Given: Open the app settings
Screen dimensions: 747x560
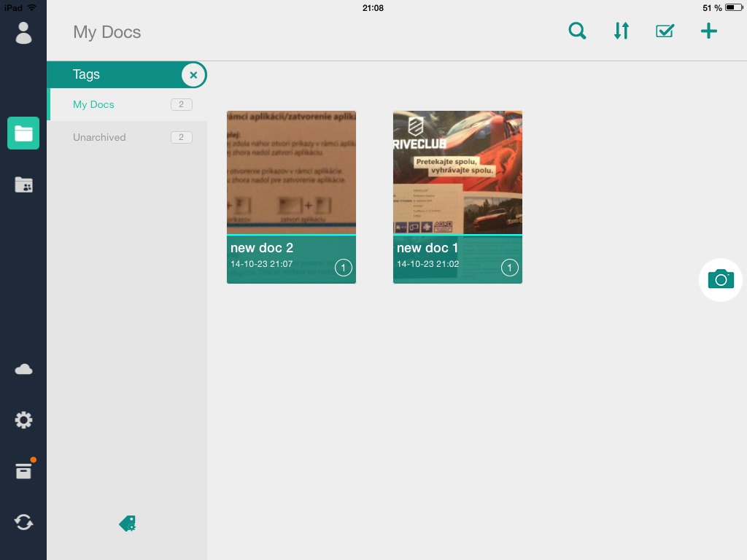Looking at the screenshot, I should point(23,420).
